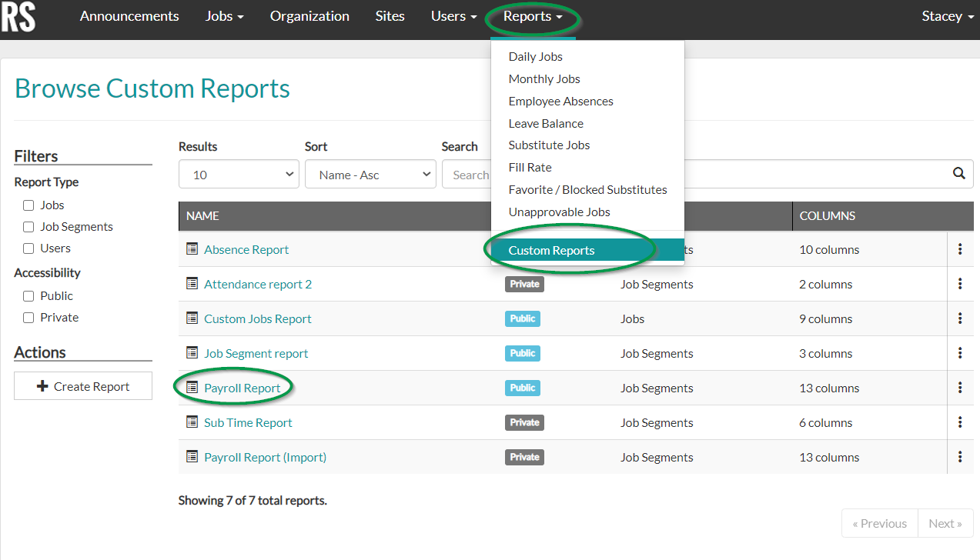Click the '9 columns' cell
The image size is (980, 560).
[826, 318]
